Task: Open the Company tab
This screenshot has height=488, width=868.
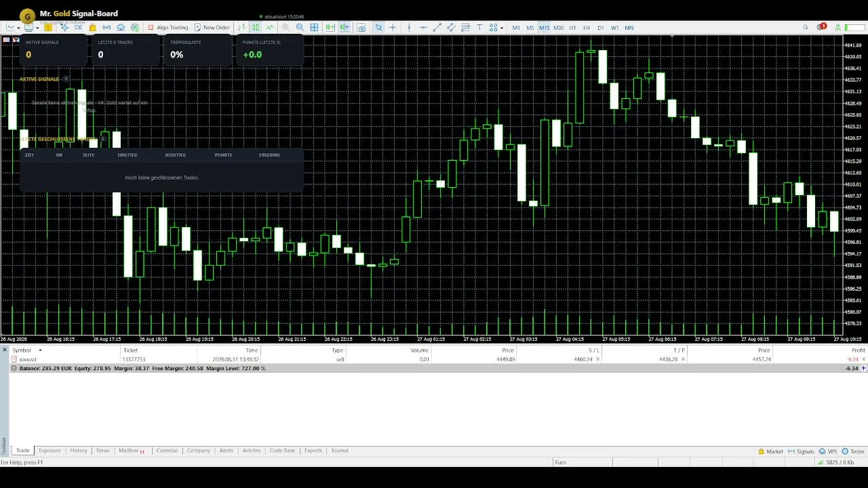Action: pyautogui.click(x=199, y=451)
